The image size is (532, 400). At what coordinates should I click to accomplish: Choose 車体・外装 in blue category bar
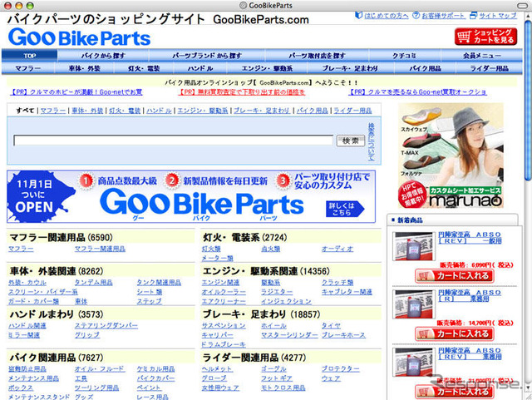(84, 68)
